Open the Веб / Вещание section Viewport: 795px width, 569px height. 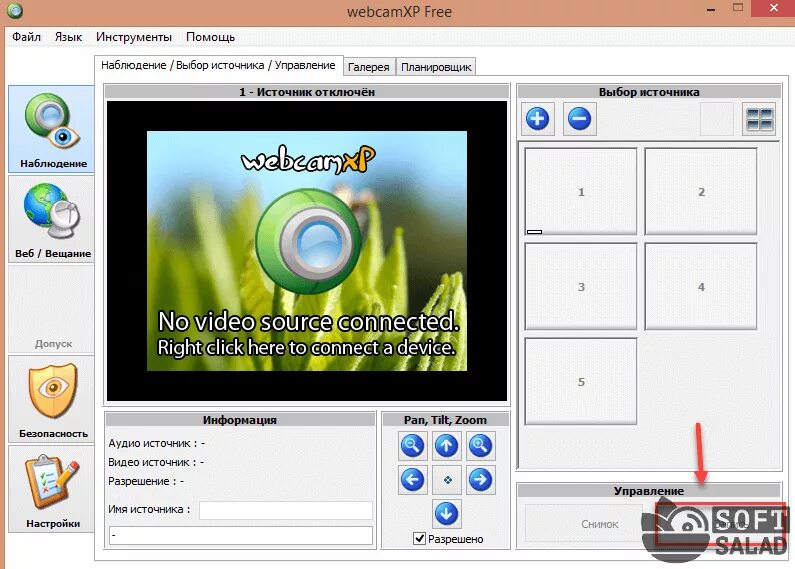tap(51, 219)
